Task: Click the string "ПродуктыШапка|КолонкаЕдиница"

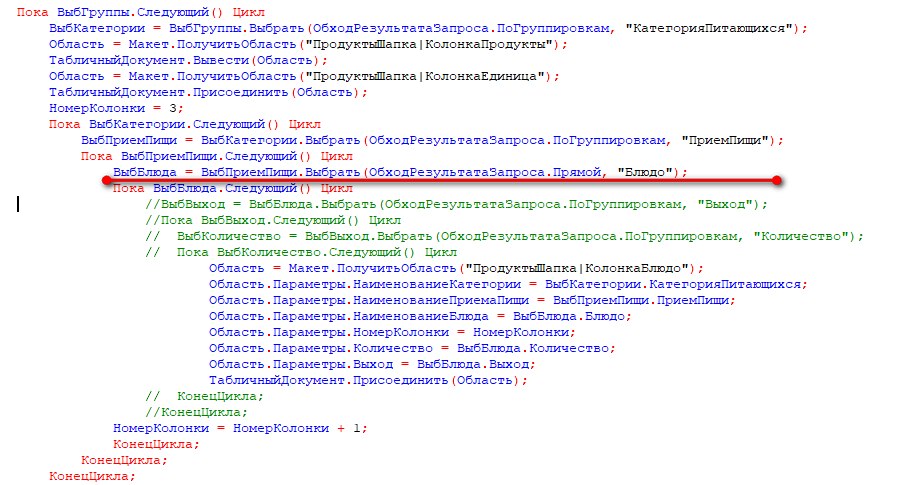Action: tap(424, 76)
